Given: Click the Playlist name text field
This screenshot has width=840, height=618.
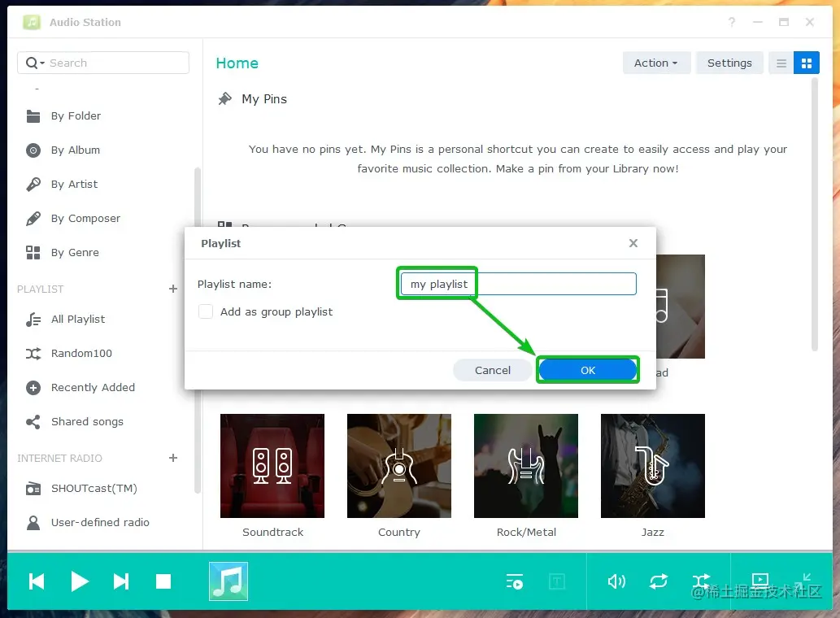Looking at the screenshot, I should point(518,284).
